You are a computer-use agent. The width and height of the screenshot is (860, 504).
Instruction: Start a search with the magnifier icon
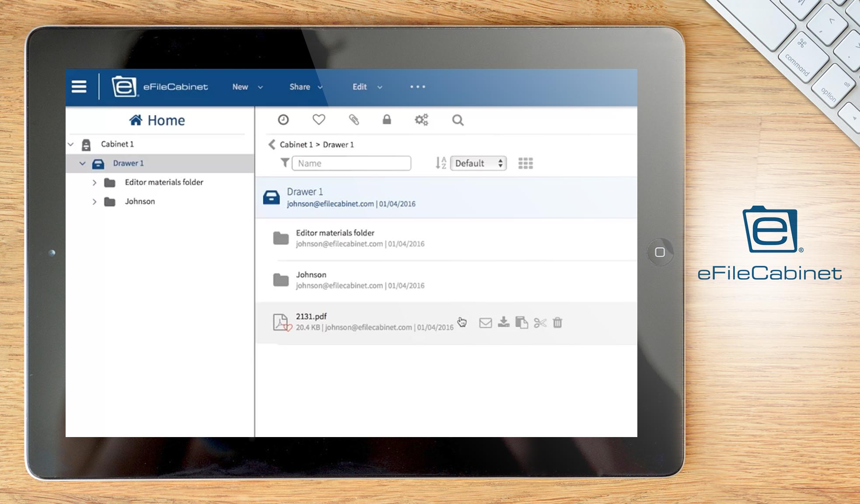(458, 120)
